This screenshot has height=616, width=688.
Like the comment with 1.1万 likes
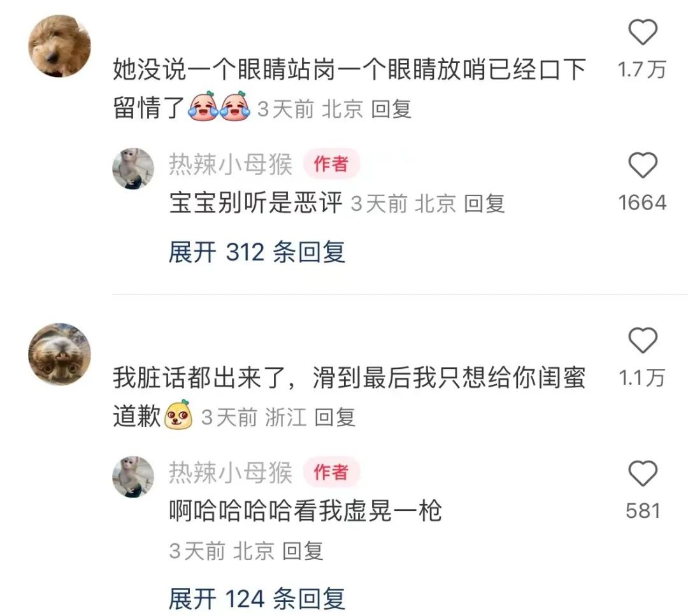(643, 340)
